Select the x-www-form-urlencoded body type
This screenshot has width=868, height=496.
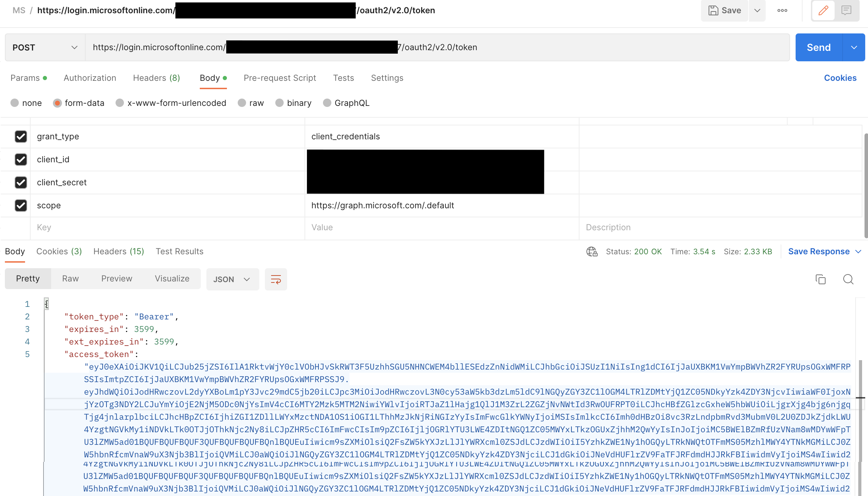[x=120, y=103]
